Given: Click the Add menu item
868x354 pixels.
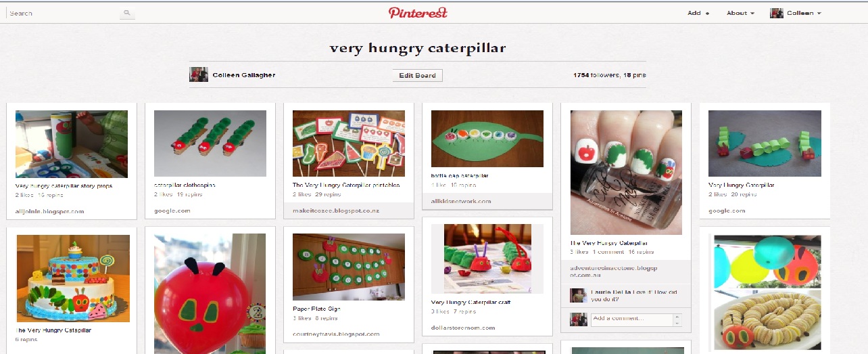Looking at the screenshot, I should [x=694, y=13].
